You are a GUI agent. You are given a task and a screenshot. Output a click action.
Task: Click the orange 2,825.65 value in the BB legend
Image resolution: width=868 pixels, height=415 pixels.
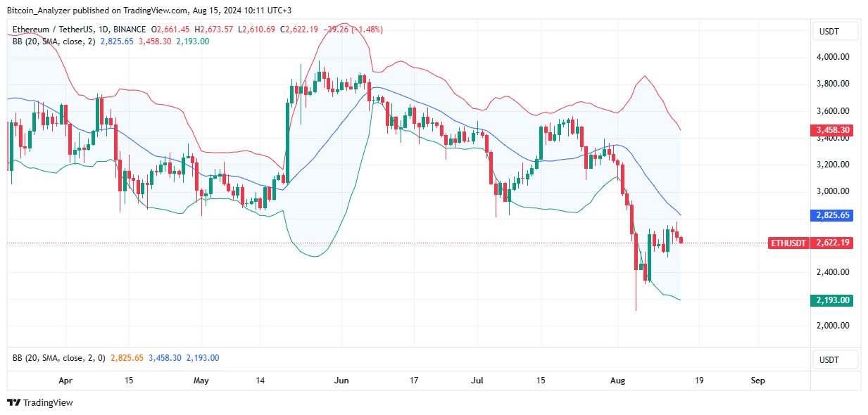tap(125, 357)
